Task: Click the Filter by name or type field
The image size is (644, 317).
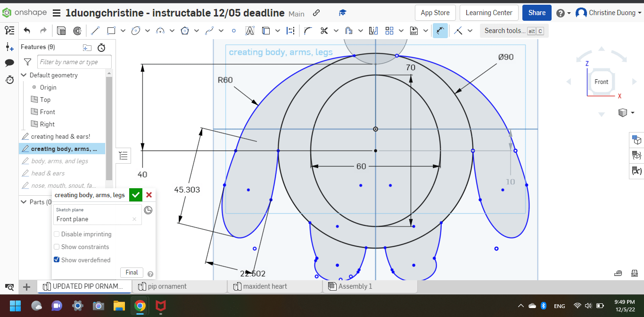Action: tap(74, 62)
